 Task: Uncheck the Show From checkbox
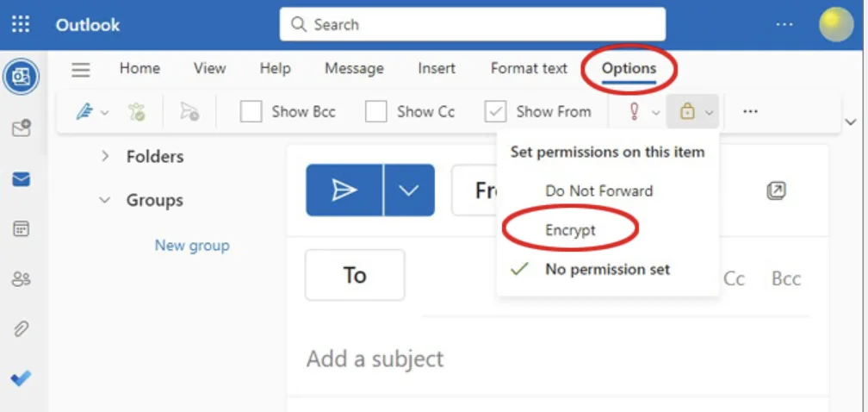pyautogui.click(x=495, y=112)
